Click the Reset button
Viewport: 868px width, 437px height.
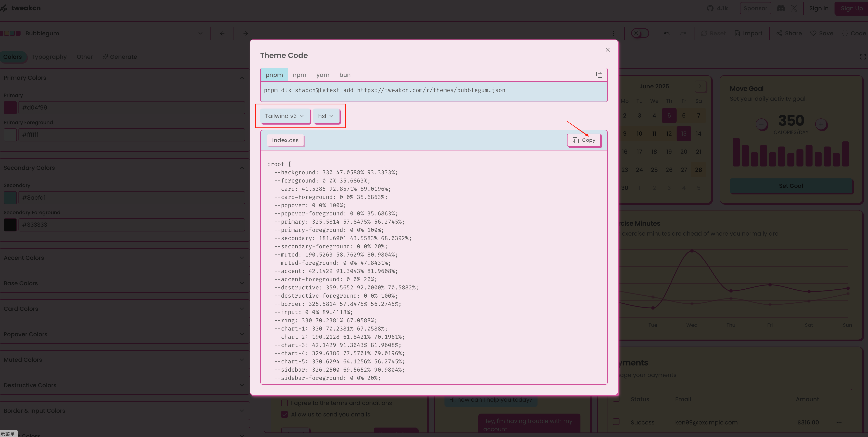pos(713,33)
